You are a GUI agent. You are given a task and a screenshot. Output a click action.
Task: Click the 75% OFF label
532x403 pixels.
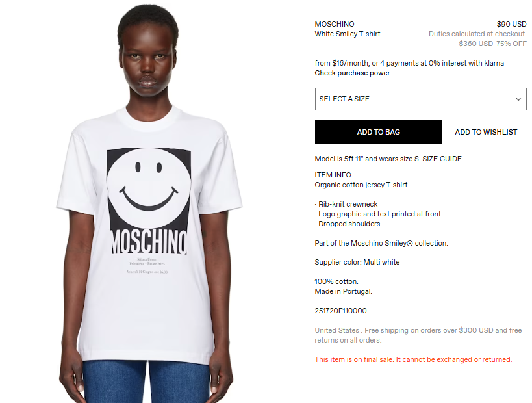(x=511, y=44)
